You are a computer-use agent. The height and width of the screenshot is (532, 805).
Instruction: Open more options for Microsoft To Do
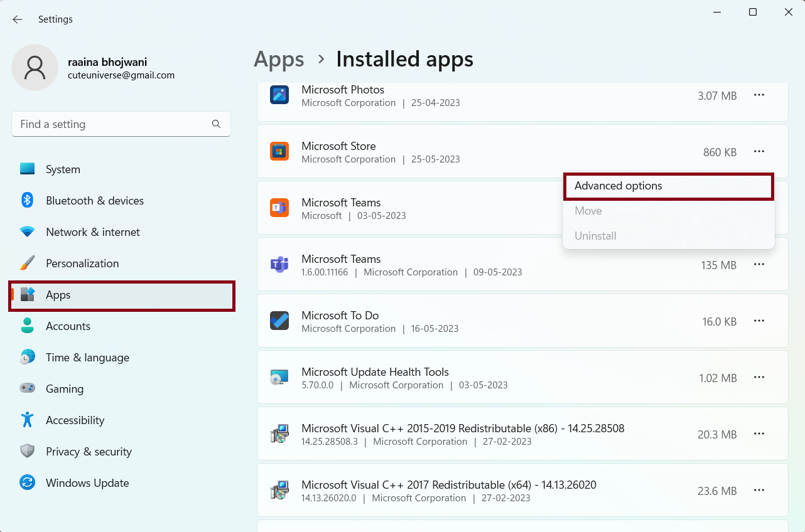(759, 321)
